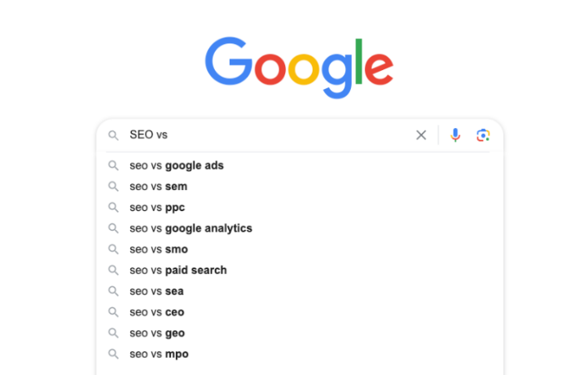Viewport: 588px width, 375px height.
Task: Click magnifier icon beside 'seo vs google ads'
Action: pyautogui.click(x=114, y=165)
